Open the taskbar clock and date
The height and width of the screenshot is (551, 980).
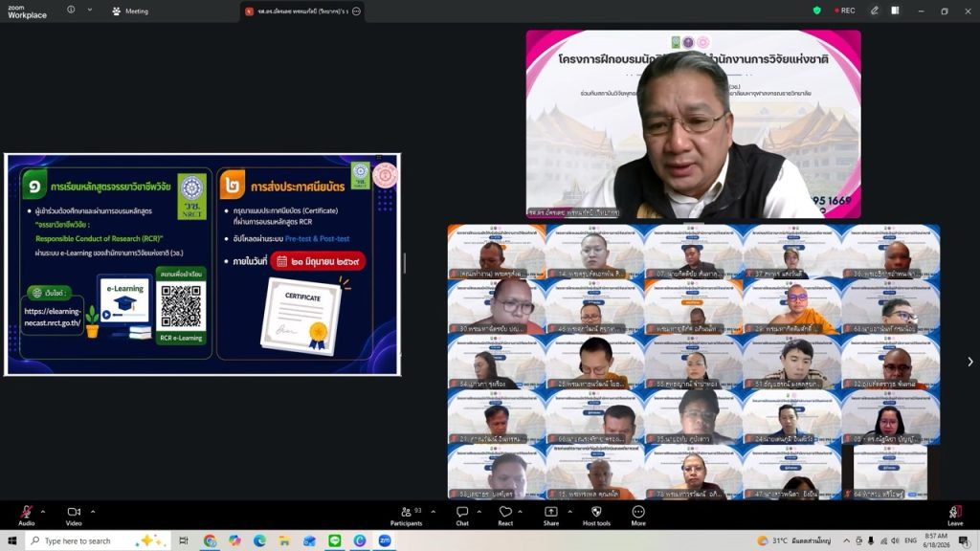point(936,540)
